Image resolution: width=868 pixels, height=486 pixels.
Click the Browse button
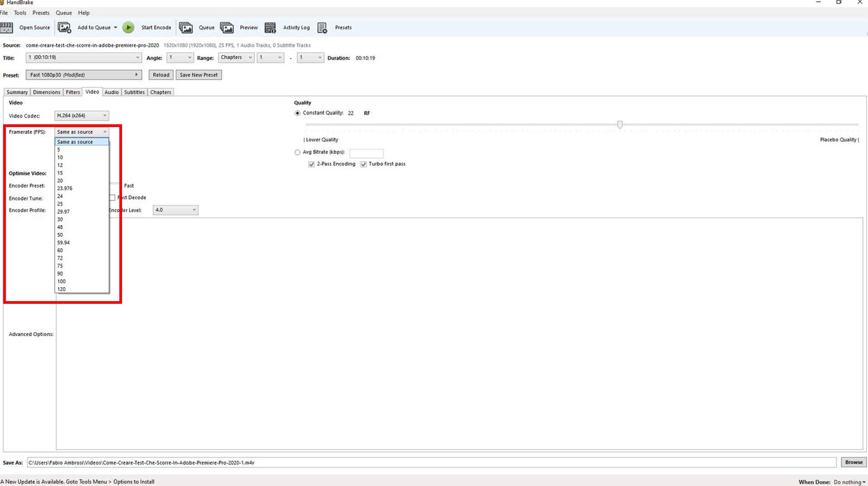854,462
